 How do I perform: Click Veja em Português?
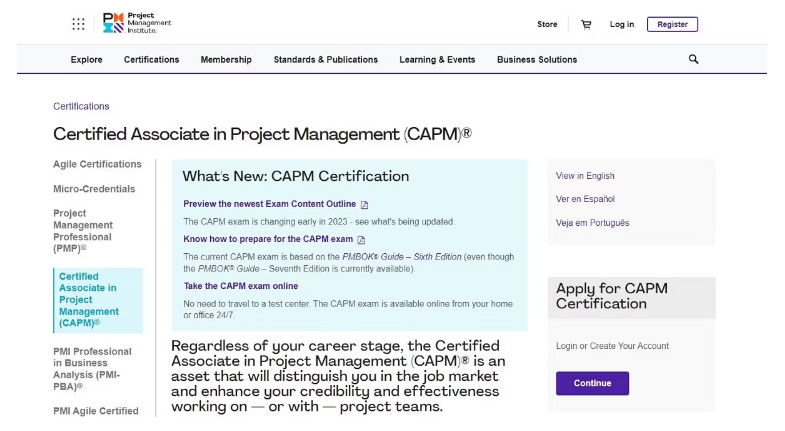click(x=592, y=223)
